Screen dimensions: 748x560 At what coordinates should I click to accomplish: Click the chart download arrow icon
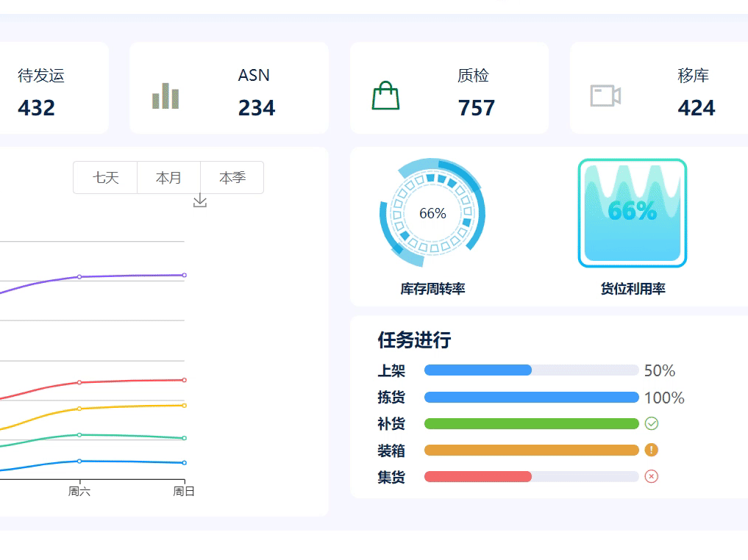click(x=200, y=201)
